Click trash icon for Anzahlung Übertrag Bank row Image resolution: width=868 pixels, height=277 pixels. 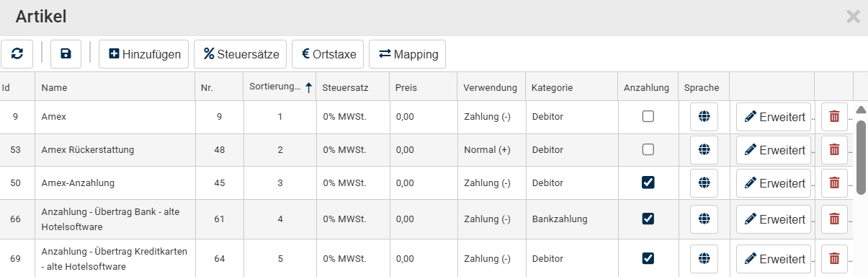834,219
